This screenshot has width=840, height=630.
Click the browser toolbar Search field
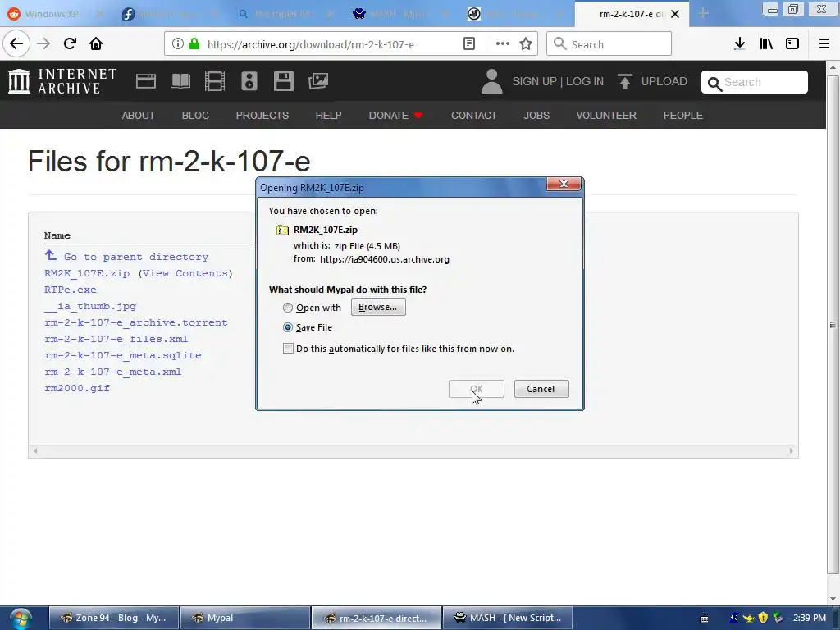(609, 44)
